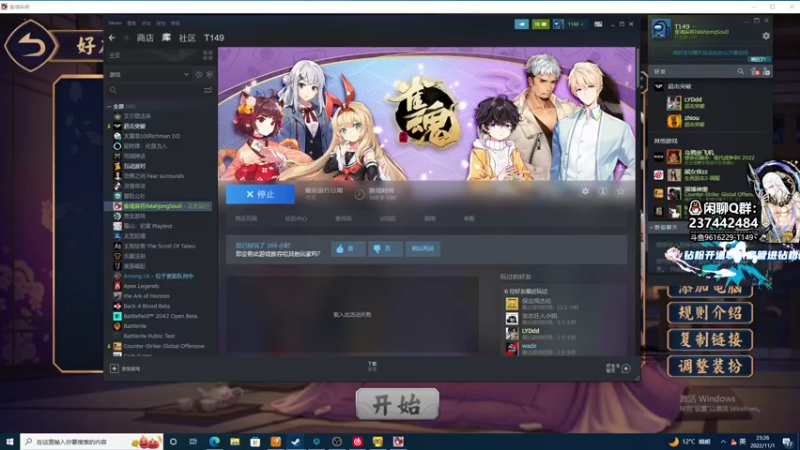Click the 规则介绍 rules button in game
Screen dimensions: 800x450
pos(710,313)
